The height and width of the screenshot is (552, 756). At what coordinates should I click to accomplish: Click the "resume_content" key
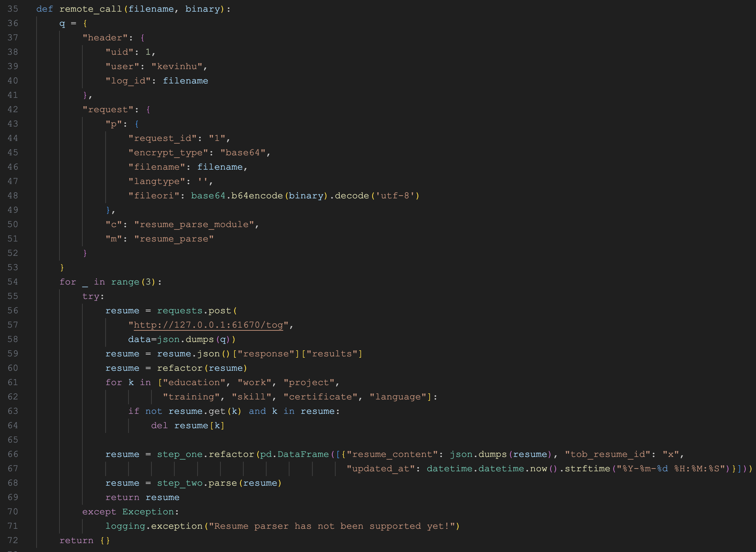click(x=392, y=454)
